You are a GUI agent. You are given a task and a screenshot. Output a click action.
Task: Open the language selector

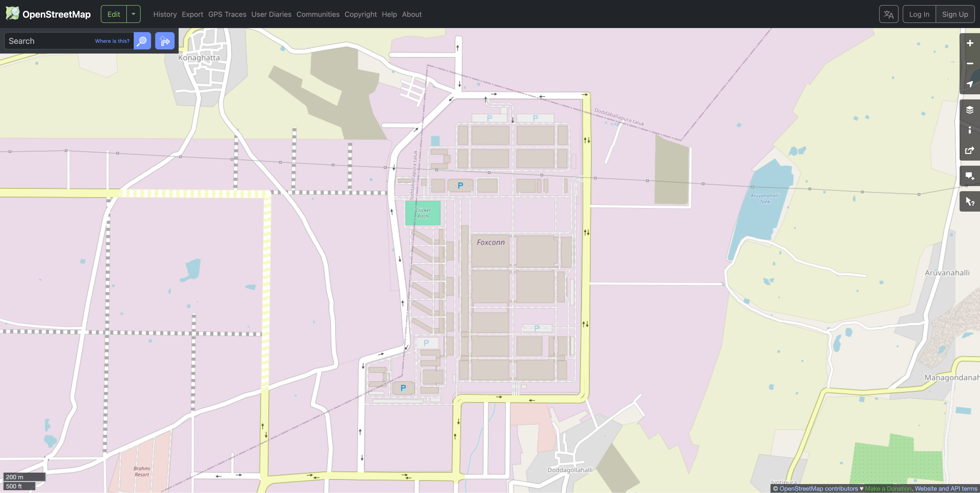[x=888, y=15]
